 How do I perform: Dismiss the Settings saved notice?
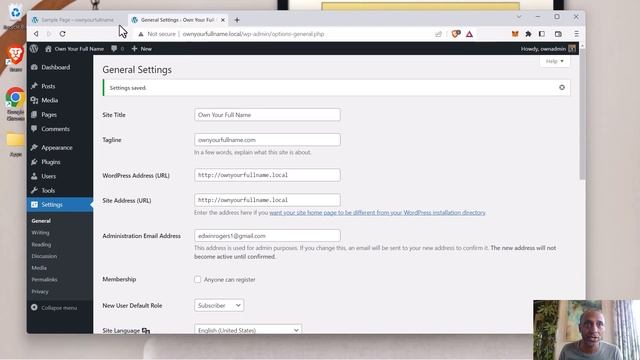[562, 87]
